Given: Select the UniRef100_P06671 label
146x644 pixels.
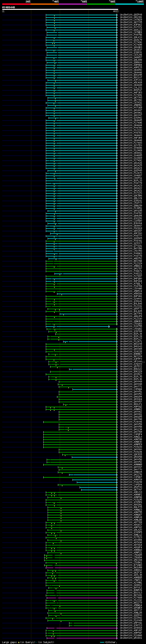Looking at the screenshot, I should [x=131, y=271].
